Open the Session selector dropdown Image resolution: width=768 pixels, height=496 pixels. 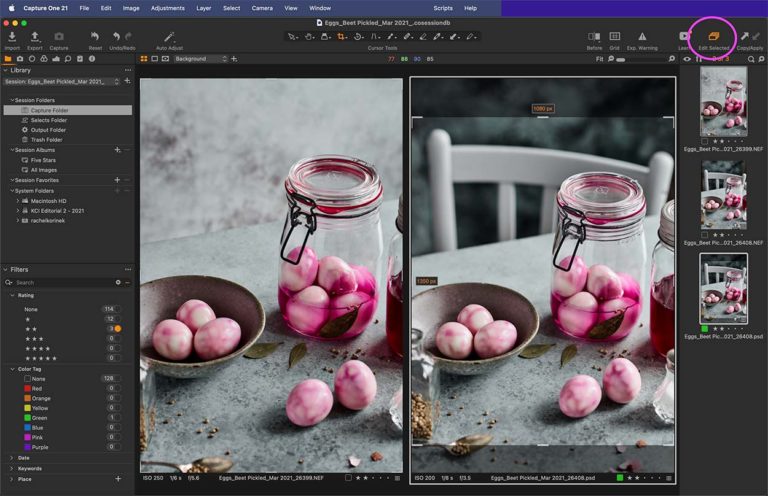(62, 81)
